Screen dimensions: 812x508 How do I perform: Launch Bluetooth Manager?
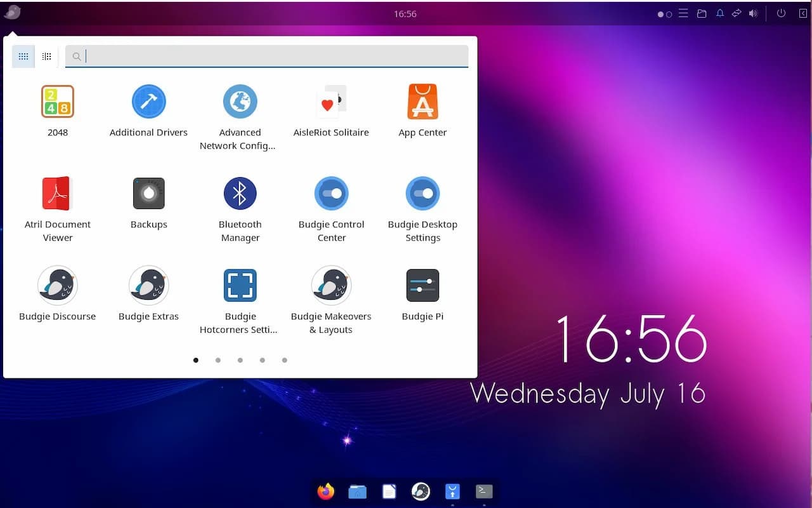240,194
